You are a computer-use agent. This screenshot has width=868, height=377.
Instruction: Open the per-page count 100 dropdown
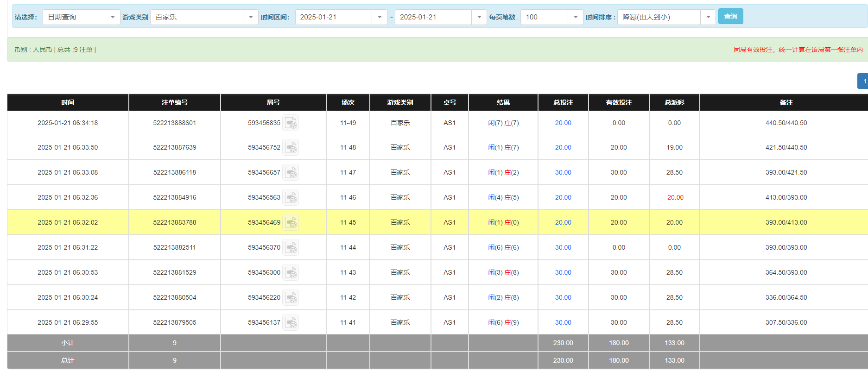575,17
